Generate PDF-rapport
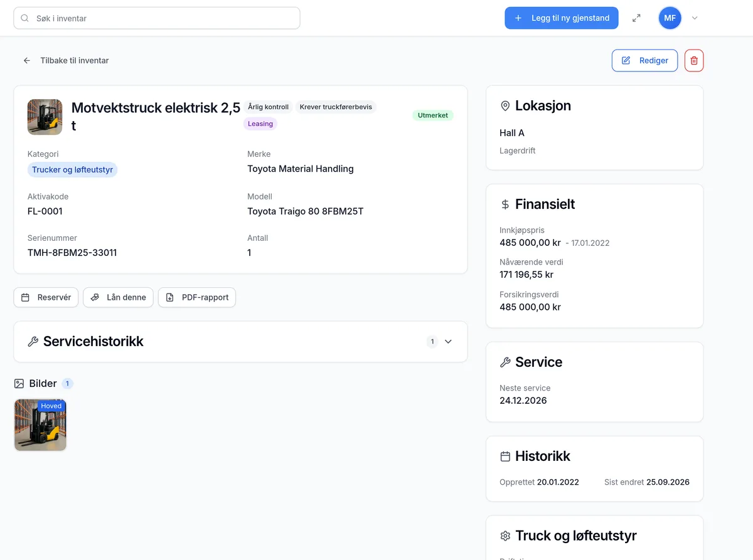 pos(197,297)
